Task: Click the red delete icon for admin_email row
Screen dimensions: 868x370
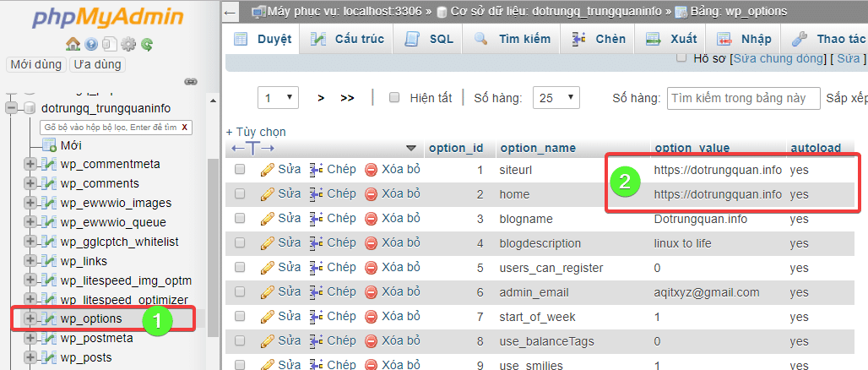Action: (372, 292)
